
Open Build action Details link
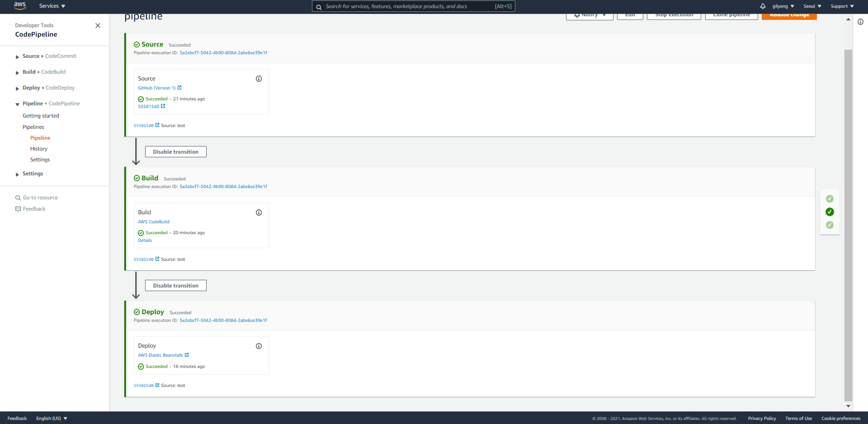tap(145, 240)
